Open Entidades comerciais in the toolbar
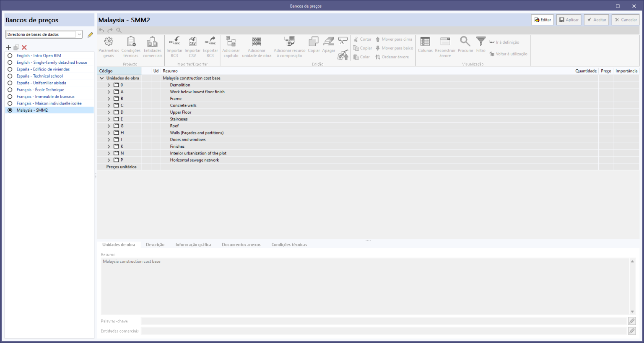The width and height of the screenshot is (644, 343). point(153,47)
